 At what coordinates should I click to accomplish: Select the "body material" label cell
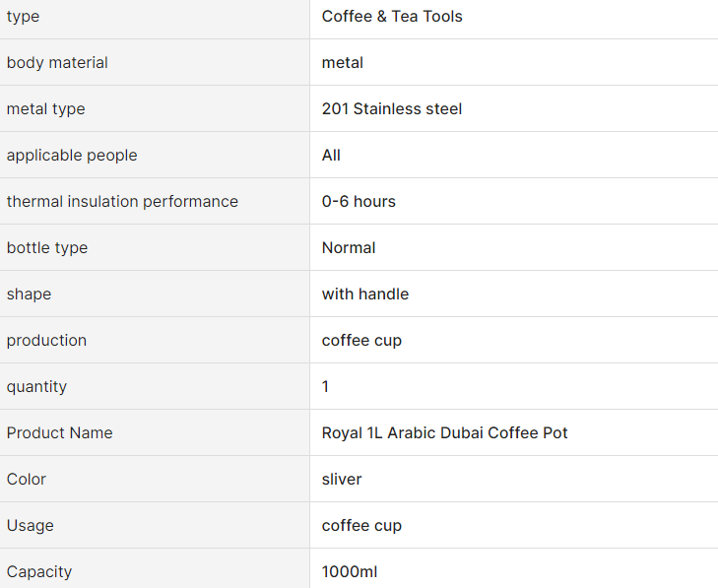[57, 63]
